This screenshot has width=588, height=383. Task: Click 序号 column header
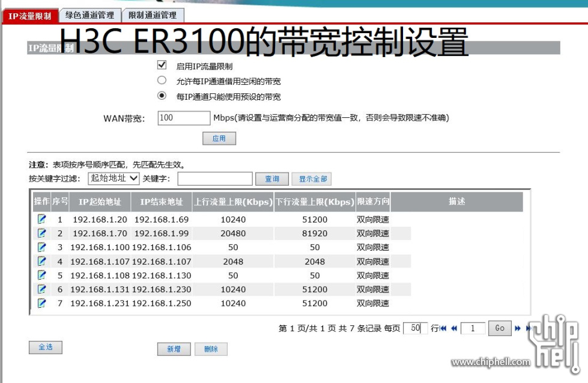pyautogui.click(x=59, y=202)
